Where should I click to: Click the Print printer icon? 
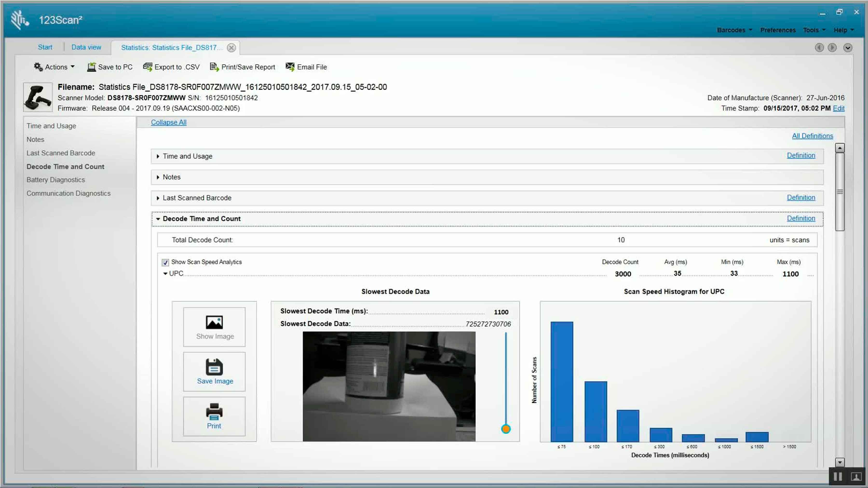[214, 412]
